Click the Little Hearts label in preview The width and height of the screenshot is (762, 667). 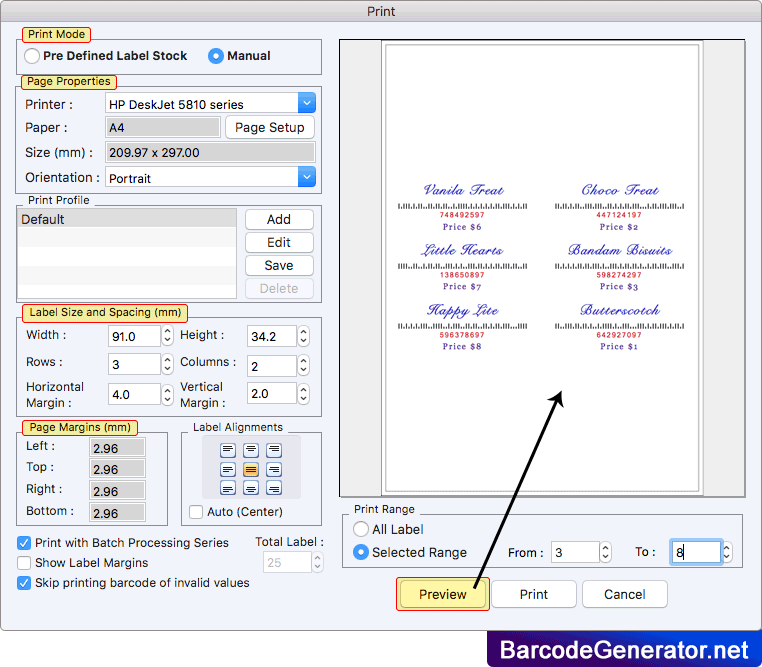[462, 267]
